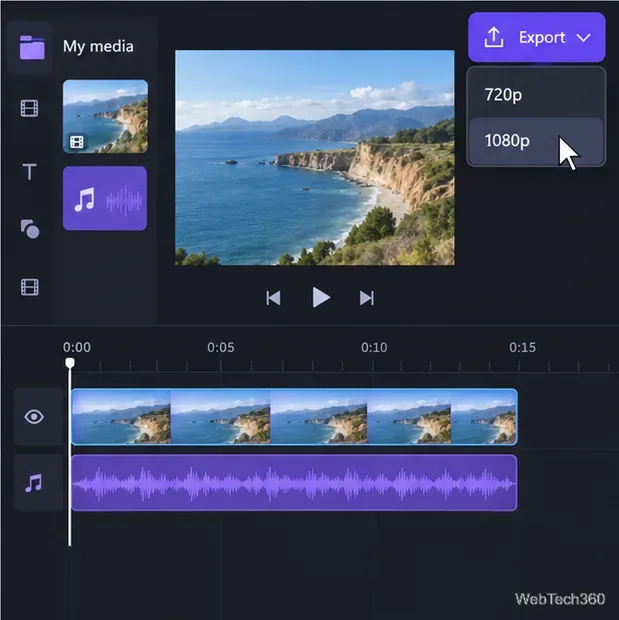Click the video preview image
Image resolution: width=619 pixels, height=620 pixels.
click(315, 157)
